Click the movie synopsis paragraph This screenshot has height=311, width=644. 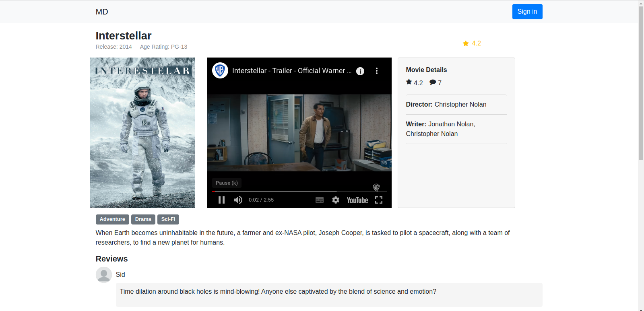[x=303, y=237]
